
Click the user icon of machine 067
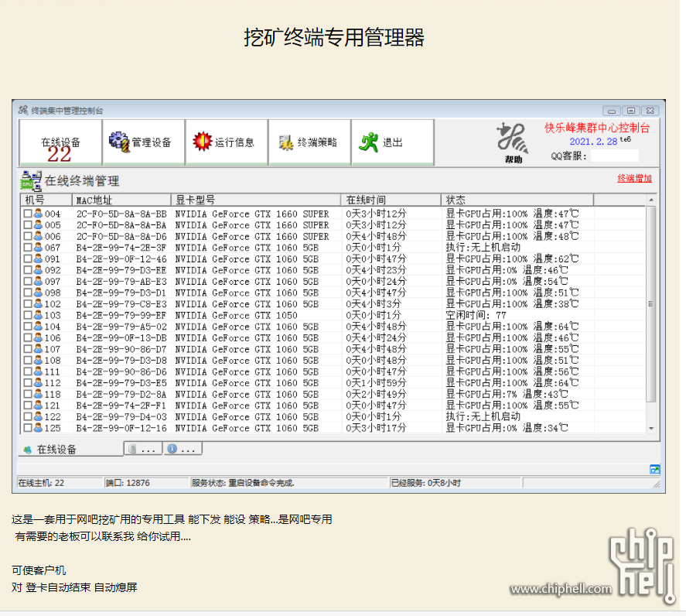point(39,248)
